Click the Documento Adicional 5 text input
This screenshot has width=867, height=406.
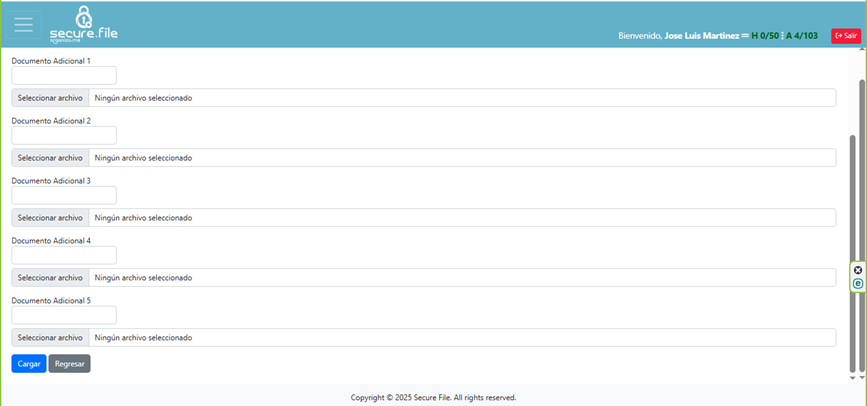64,315
